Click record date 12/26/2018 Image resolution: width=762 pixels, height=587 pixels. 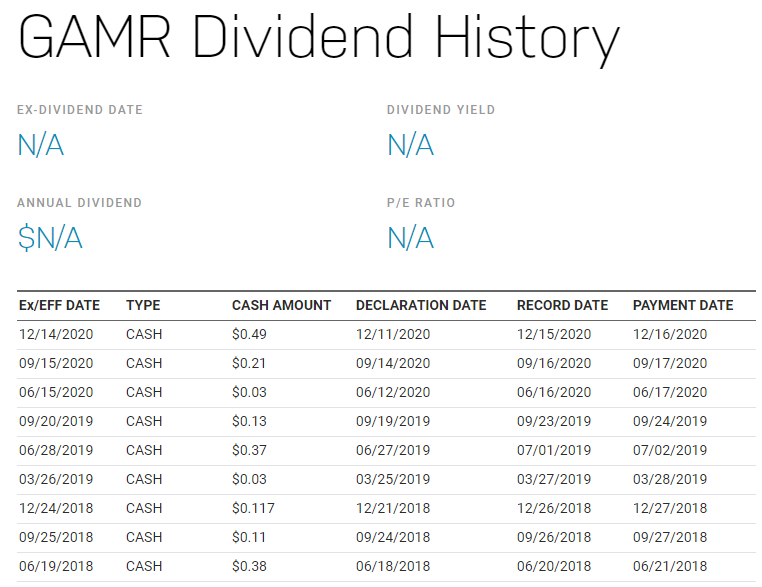pos(554,508)
